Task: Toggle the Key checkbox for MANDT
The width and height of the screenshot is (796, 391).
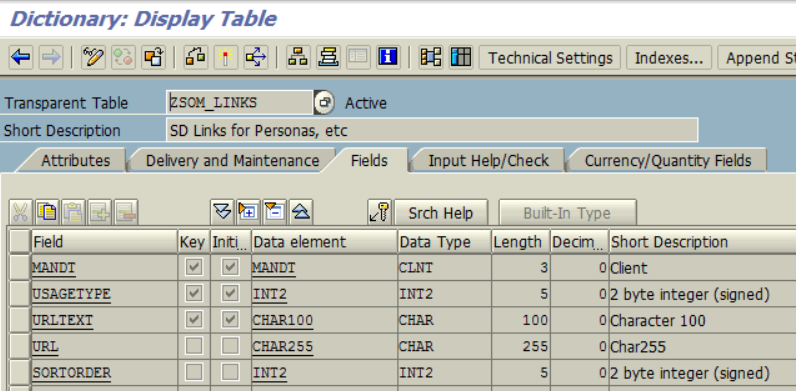Action: point(193,267)
